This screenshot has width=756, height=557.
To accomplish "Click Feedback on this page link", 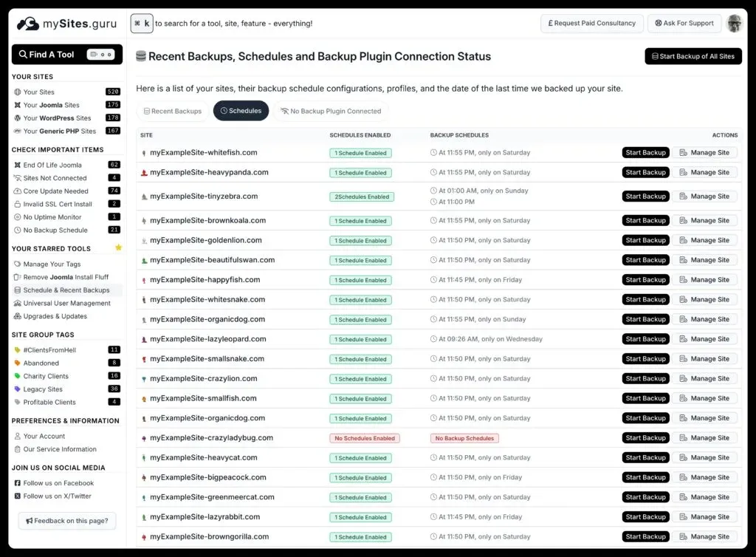I will click(x=66, y=521).
